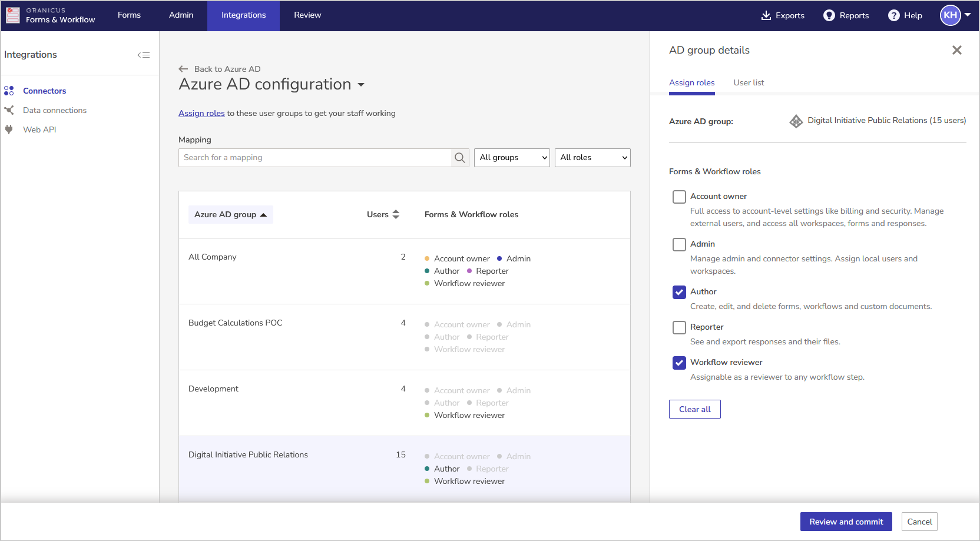This screenshot has height=541, width=980.
Task: Disable the Author role checkbox
Action: tap(679, 292)
